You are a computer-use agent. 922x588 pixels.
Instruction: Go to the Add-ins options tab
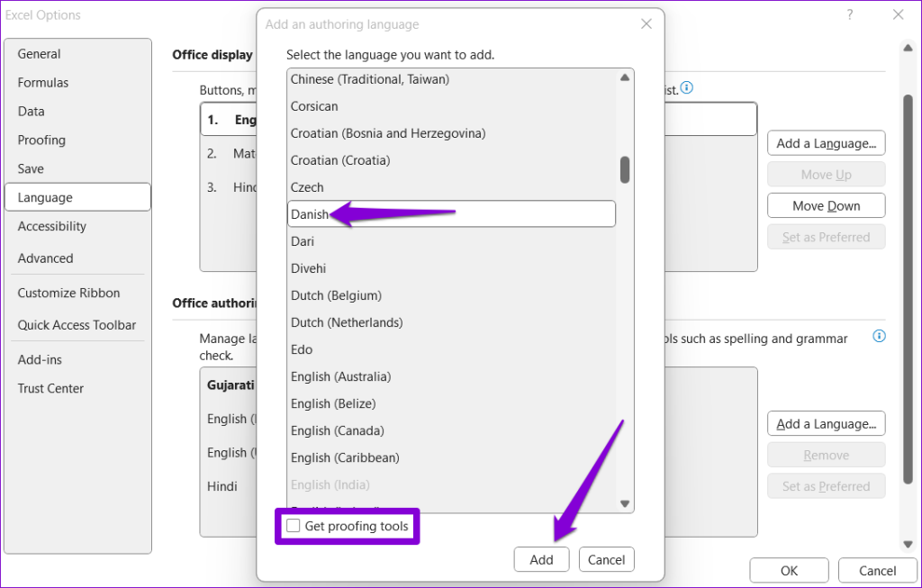[x=77, y=360]
